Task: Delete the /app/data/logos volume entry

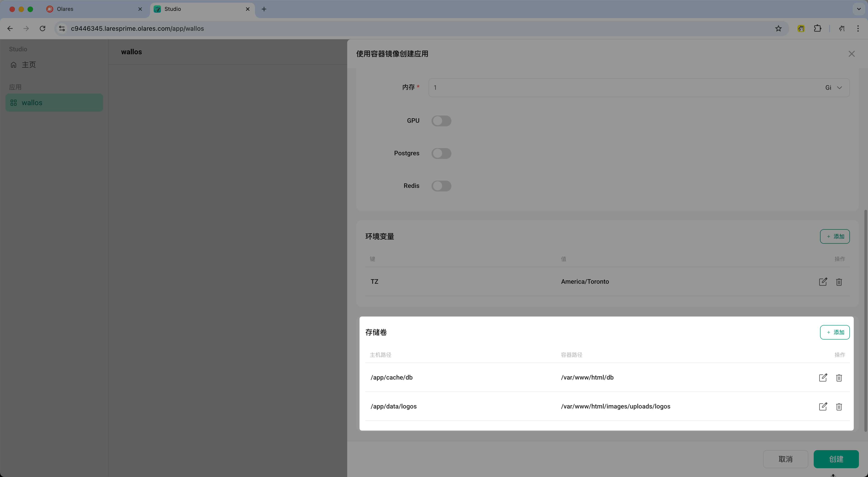Action: tap(839, 406)
